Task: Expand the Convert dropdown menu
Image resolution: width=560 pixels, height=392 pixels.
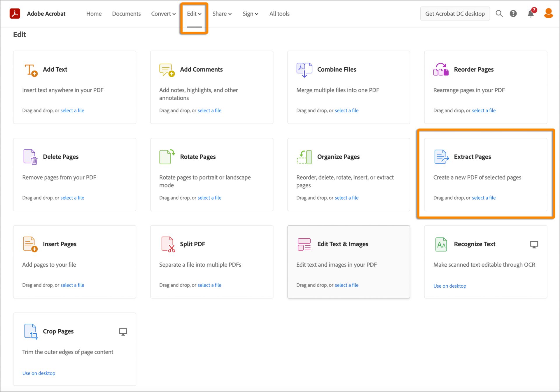Action: click(163, 14)
